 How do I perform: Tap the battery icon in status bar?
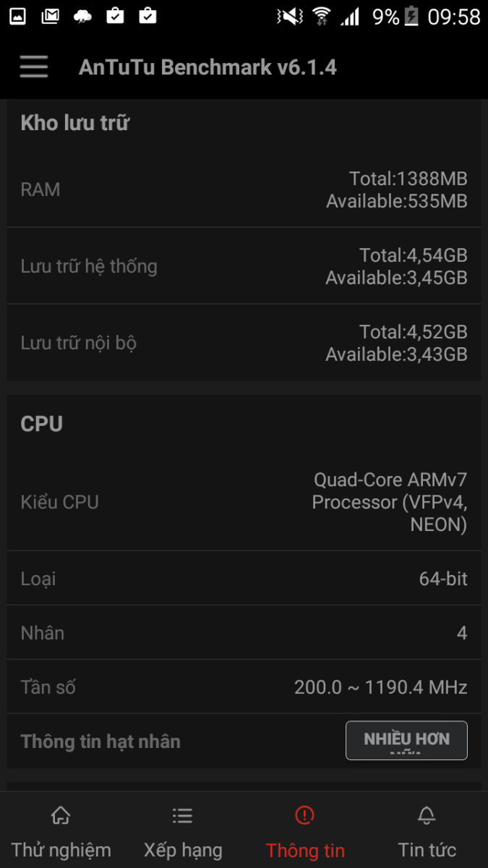point(411,16)
